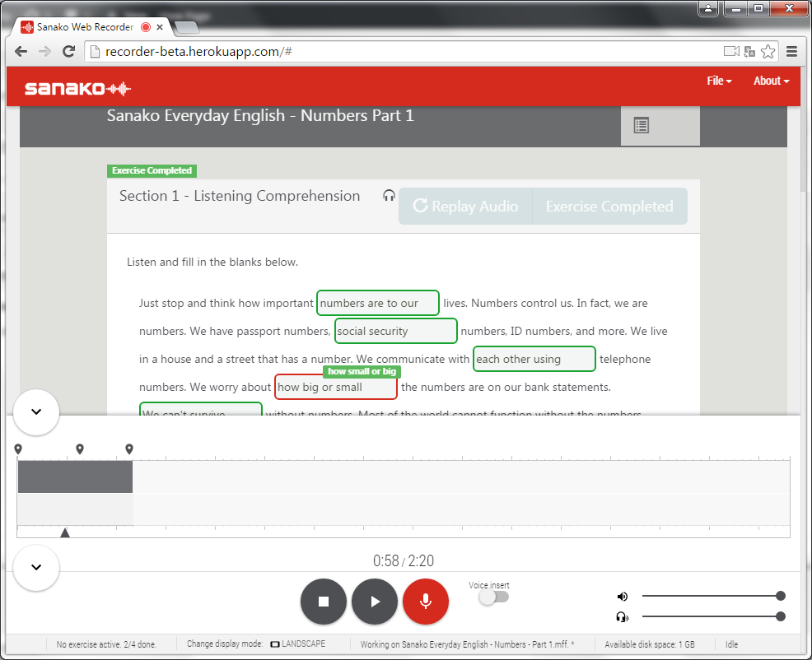Reload the page in the browser
812x660 pixels.
point(70,52)
